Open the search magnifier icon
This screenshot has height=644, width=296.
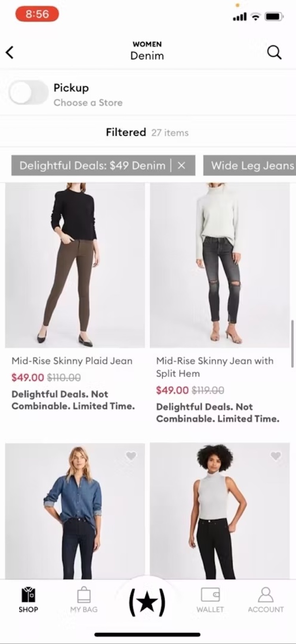coord(274,52)
